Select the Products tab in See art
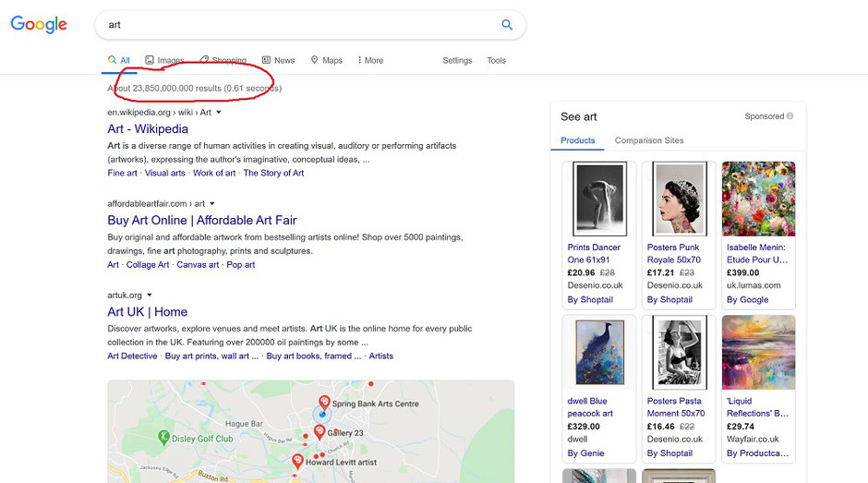This screenshot has width=868, height=483. click(x=577, y=140)
